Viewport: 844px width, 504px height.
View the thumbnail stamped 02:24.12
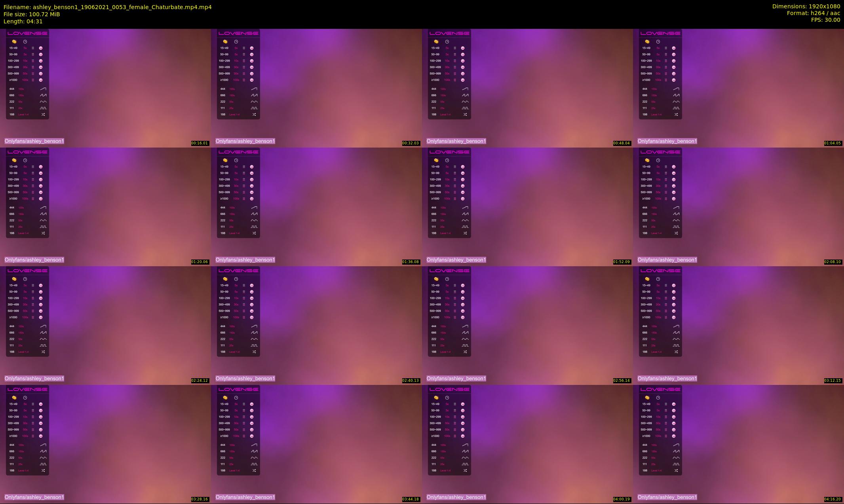(x=105, y=325)
